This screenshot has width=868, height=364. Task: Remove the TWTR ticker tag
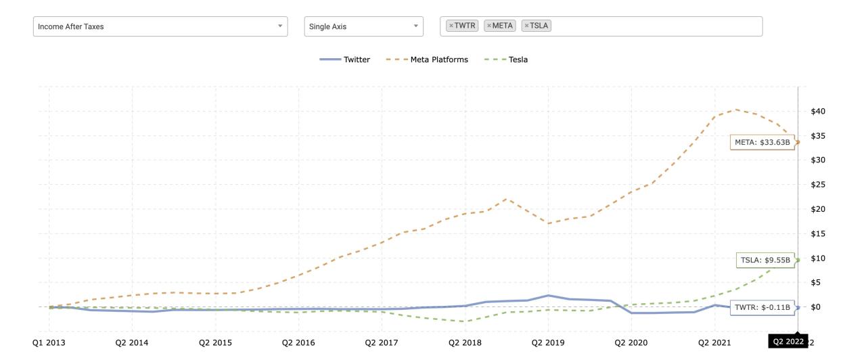(x=451, y=26)
